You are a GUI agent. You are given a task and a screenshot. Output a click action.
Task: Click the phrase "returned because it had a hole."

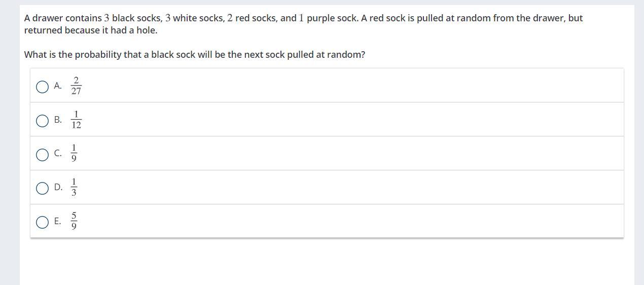[91, 30]
